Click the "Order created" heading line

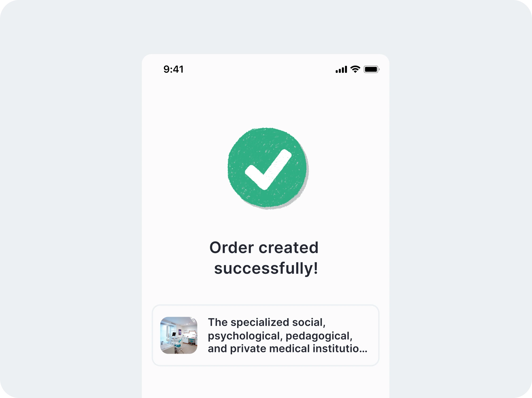[264, 248]
